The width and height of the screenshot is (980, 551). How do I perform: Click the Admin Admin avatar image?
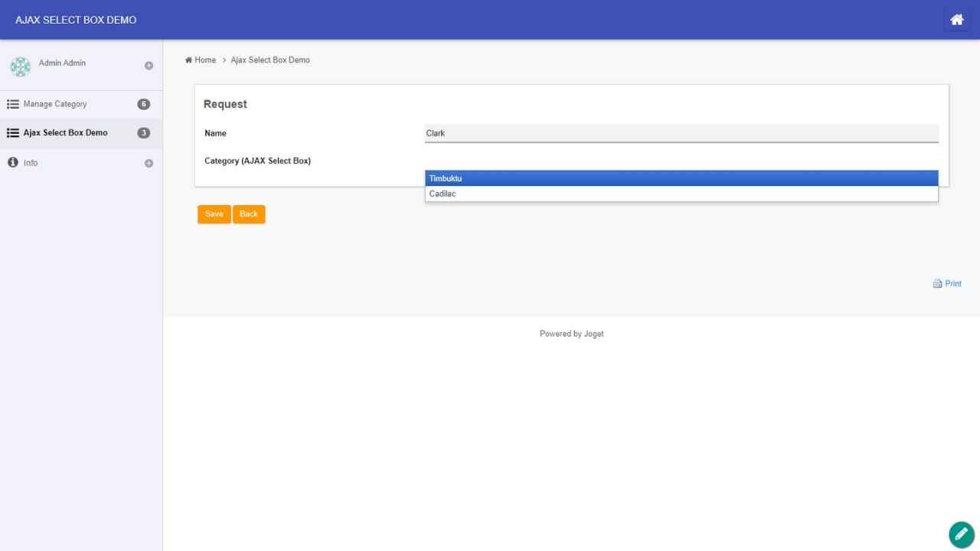click(x=21, y=67)
